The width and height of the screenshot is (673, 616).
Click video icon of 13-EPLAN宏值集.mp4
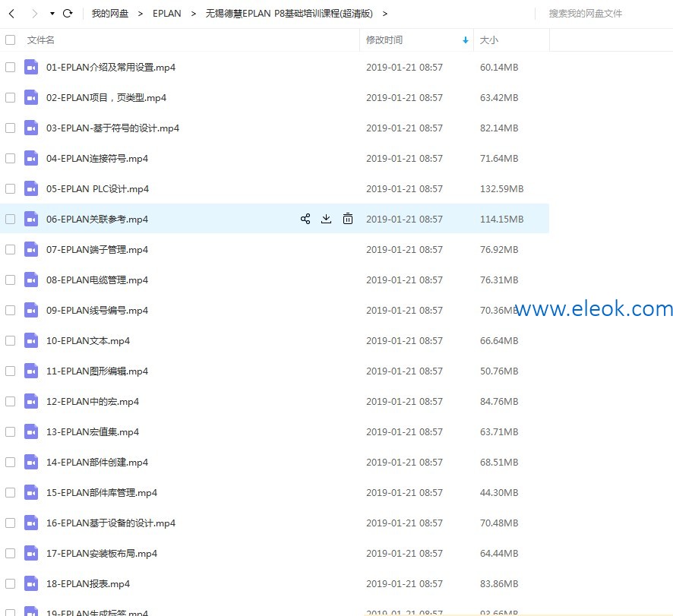pos(31,432)
